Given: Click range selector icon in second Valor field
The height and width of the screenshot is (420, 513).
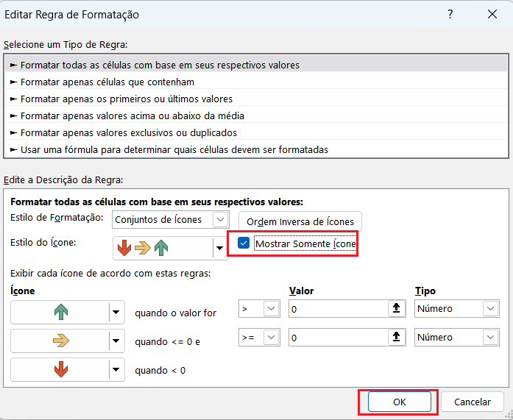Looking at the screenshot, I should click(397, 338).
